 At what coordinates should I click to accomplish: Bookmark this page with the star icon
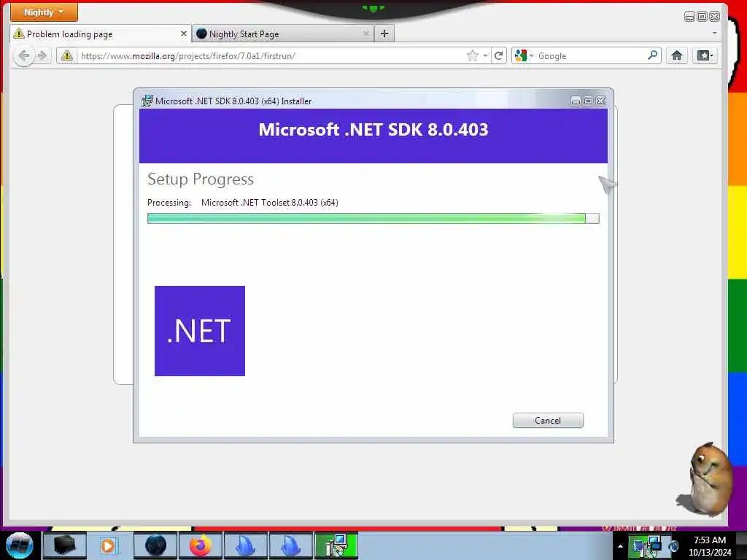pos(472,55)
